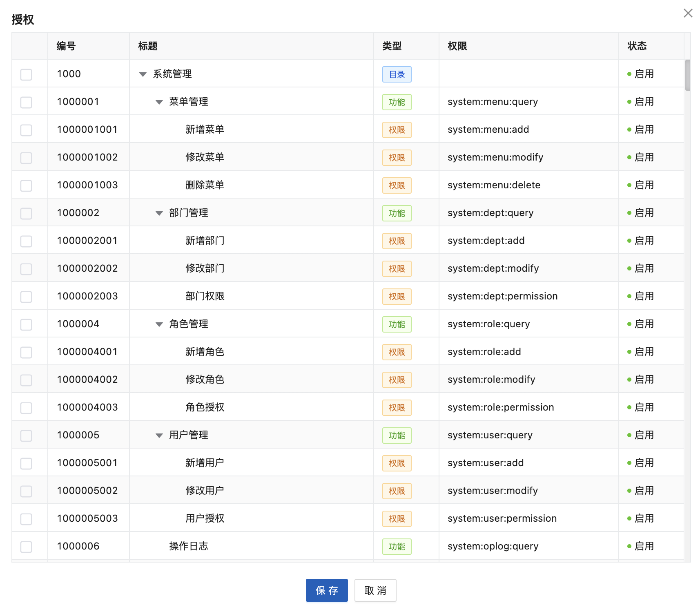This screenshot has width=700, height=612.
Task: Collapse the 系统管理 tree node
Action: point(143,74)
